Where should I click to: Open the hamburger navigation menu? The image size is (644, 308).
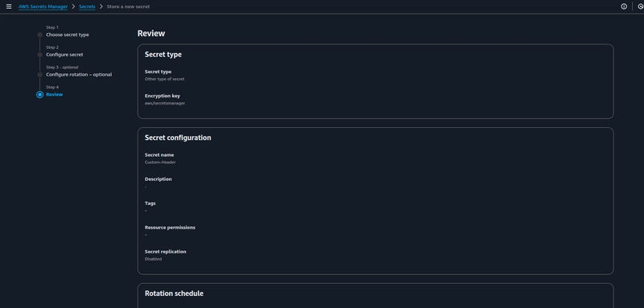tap(9, 6)
